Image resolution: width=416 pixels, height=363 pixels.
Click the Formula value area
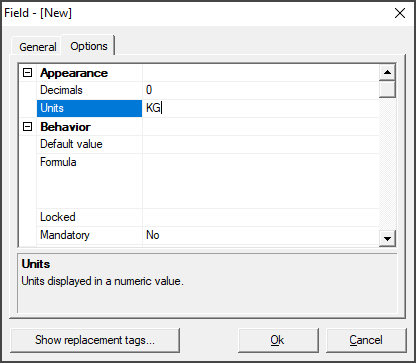pyautogui.click(x=261, y=181)
